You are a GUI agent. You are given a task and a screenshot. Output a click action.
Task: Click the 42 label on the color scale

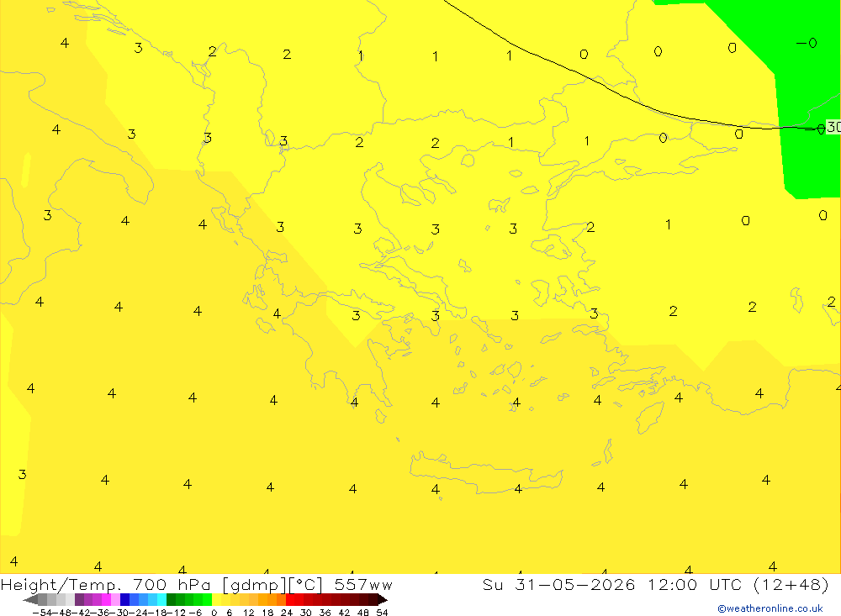(344, 613)
